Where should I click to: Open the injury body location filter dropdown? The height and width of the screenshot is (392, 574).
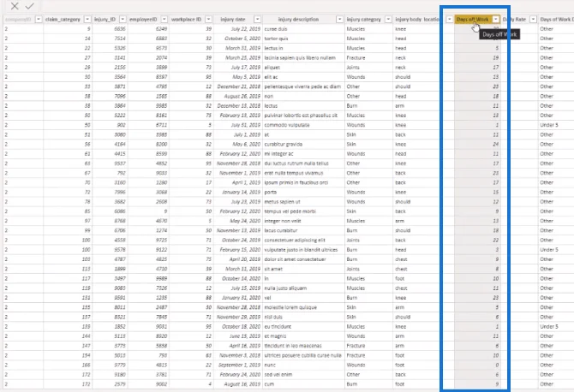[x=450, y=20]
